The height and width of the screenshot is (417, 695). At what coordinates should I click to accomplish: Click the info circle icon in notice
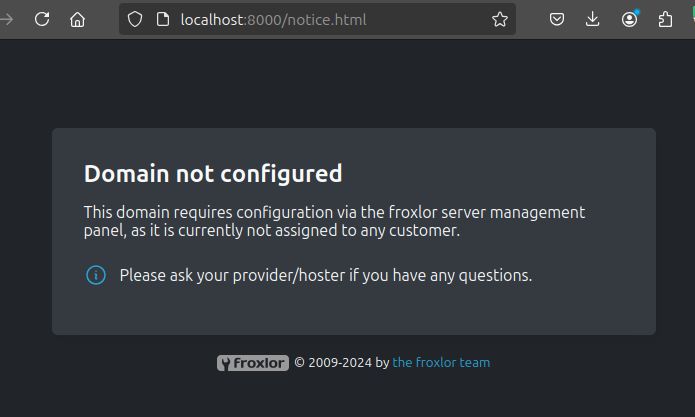[96, 275]
